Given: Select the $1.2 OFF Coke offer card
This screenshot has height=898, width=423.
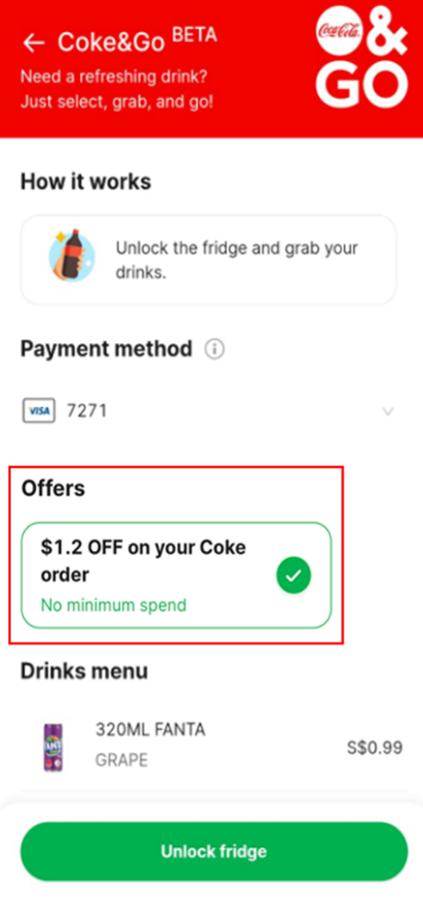Looking at the screenshot, I should [176, 575].
